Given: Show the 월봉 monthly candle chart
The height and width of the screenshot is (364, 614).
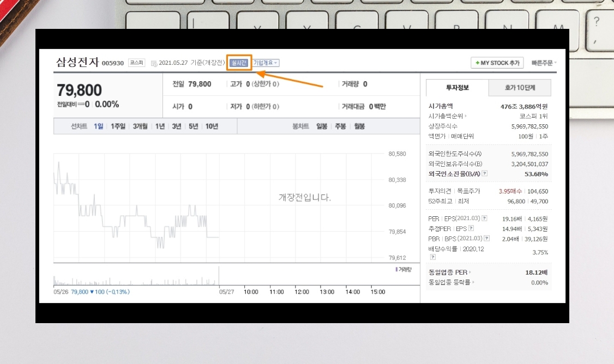Looking at the screenshot, I should point(359,126).
